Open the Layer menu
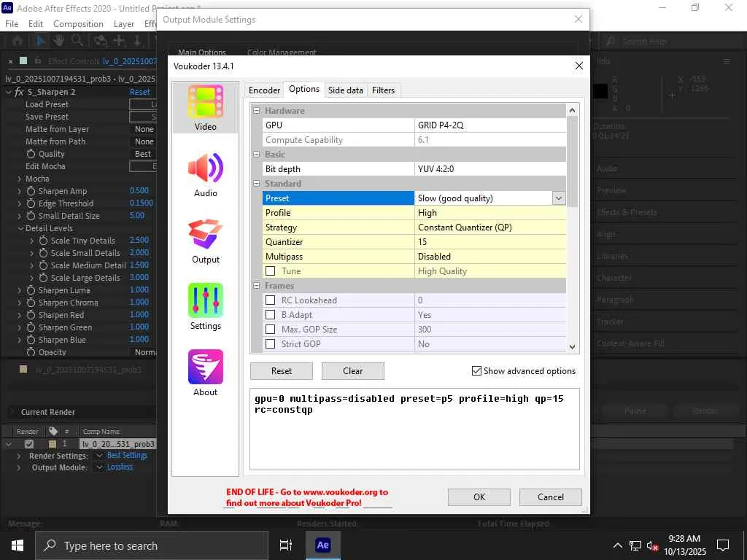This screenshot has width=747, height=560. coord(124,24)
